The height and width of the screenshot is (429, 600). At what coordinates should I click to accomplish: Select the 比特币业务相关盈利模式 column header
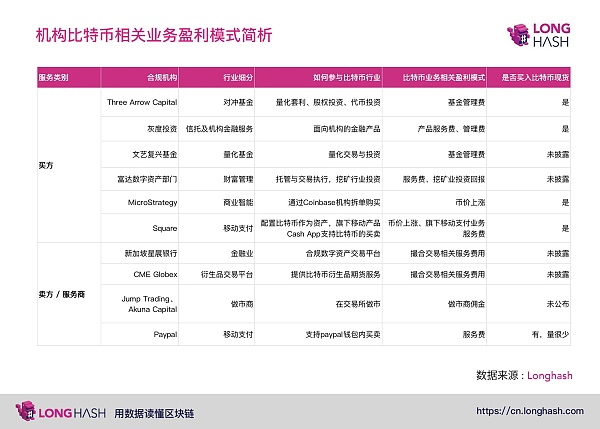tap(445, 76)
